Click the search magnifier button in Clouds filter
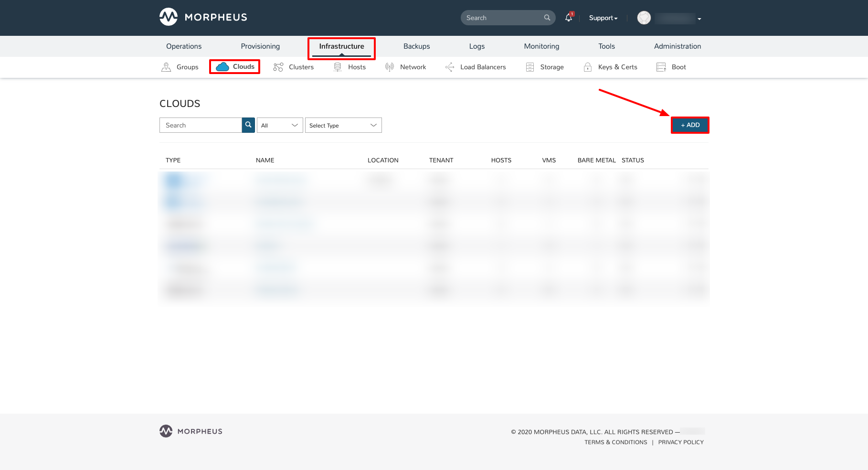Image resolution: width=868 pixels, height=470 pixels. pyautogui.click(x=248, y=125)
